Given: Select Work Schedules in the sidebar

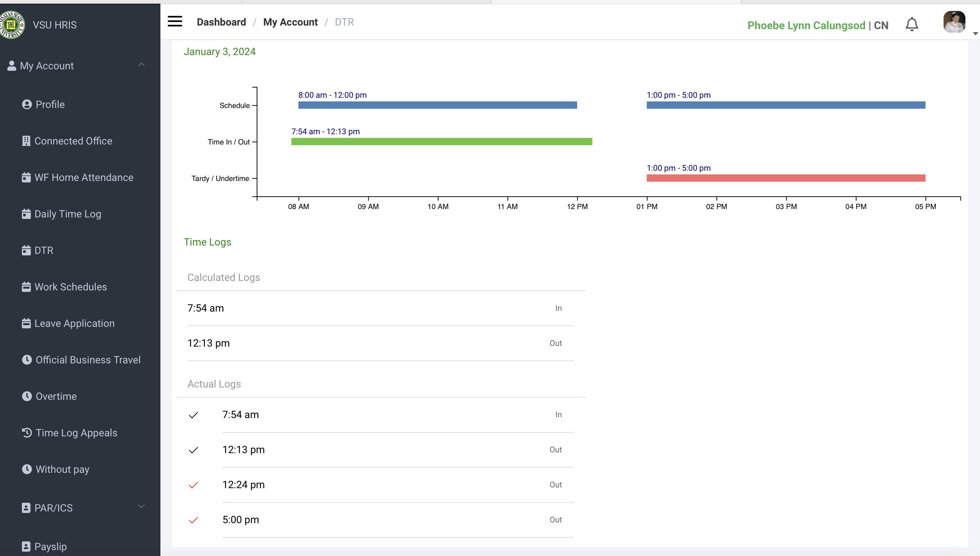Looking at the screenshot, I should point(71,287).
